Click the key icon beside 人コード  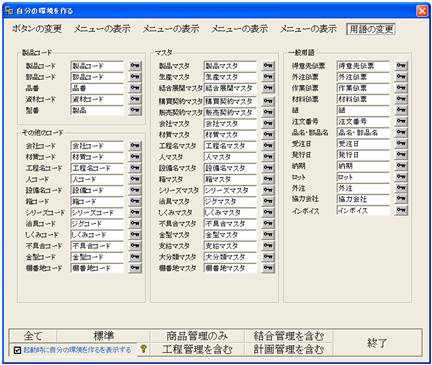pyautogui.click(x=135, y=179)
